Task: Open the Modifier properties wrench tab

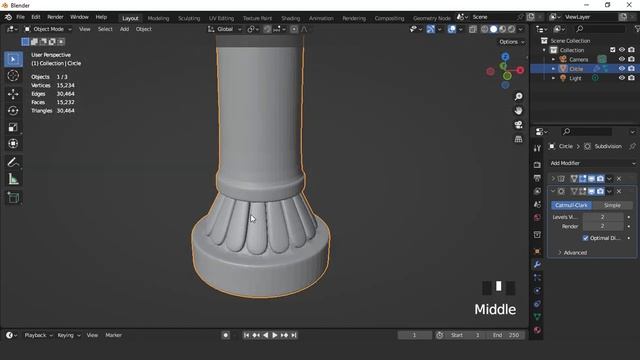Action: click(x=537, y=264)
